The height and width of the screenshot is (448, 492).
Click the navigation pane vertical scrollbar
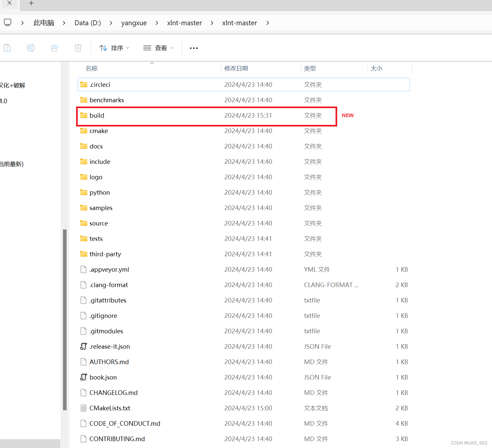click(65, 320)
